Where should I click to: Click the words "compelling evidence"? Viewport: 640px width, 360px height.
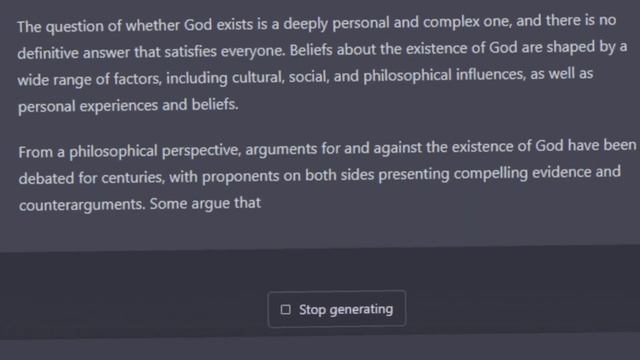[522, 173]
